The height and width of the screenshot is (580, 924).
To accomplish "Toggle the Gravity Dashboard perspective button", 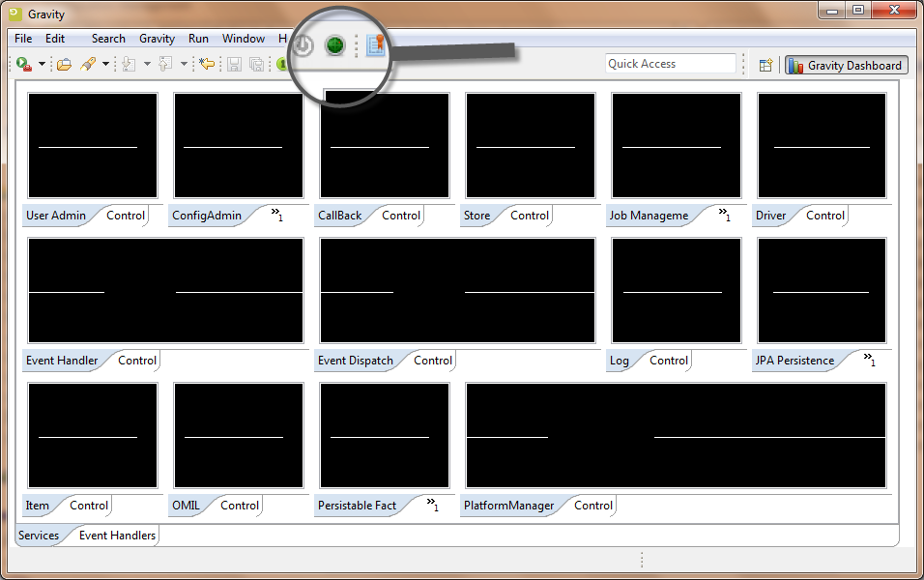I will [x=846, y=65].
